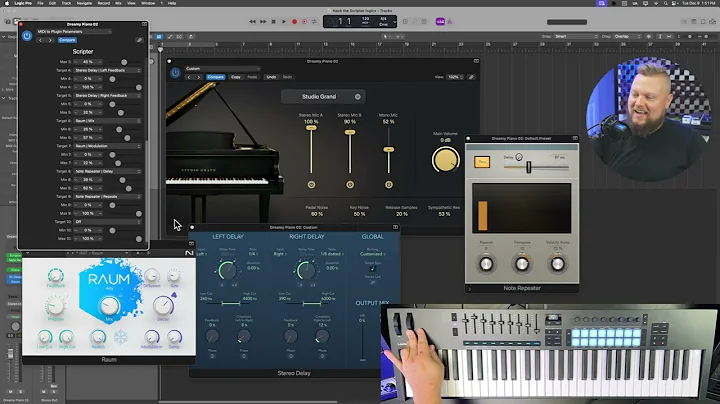Viewport: 720px width, 404px height.
Task: Click the Raum Mix knob
Action: (109, 305)
